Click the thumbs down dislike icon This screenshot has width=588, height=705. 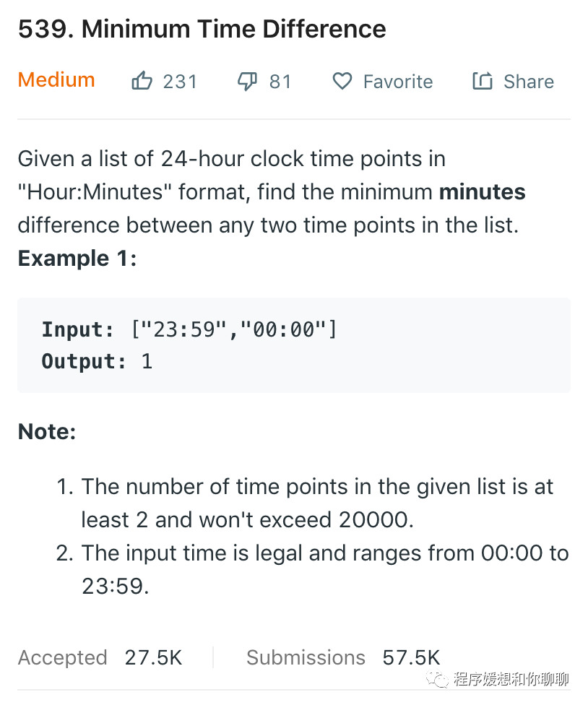click(247, 81)
